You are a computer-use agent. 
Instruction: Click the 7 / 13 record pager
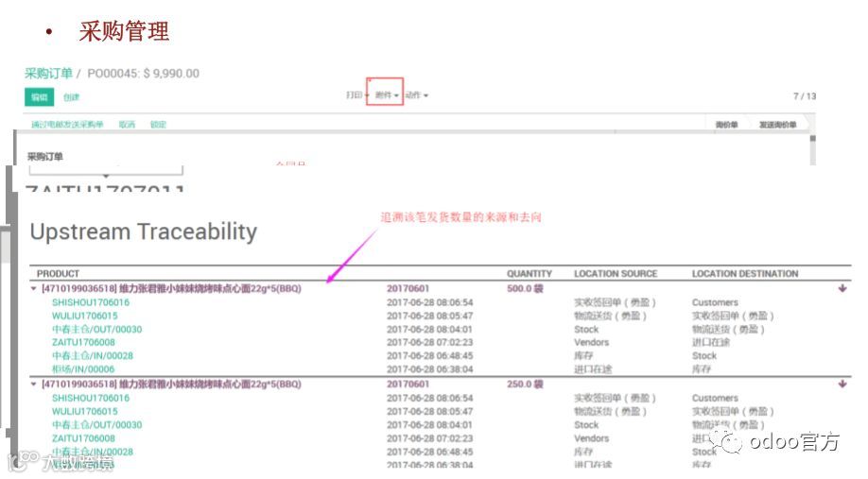pos(805,96)
